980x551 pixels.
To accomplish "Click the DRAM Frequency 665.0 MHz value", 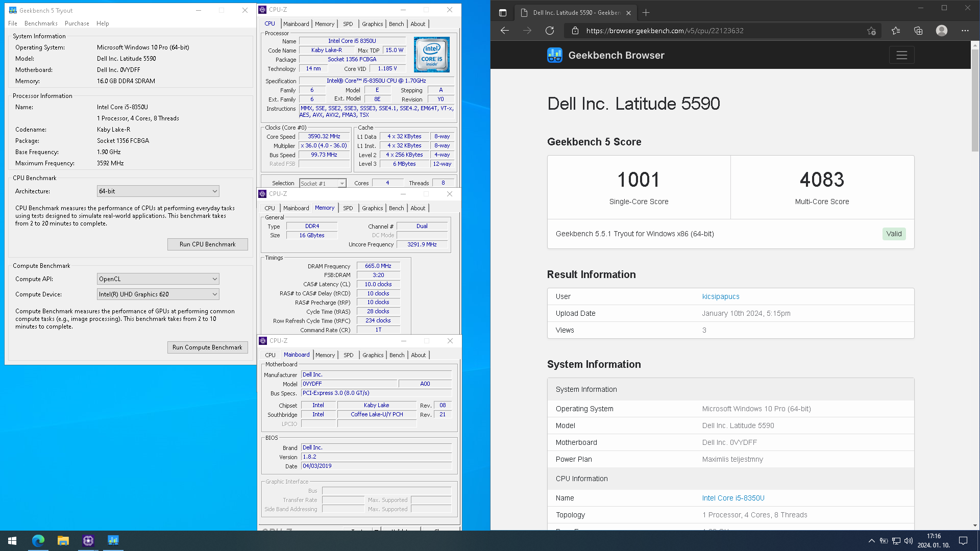I will click(x=378, y=266).
